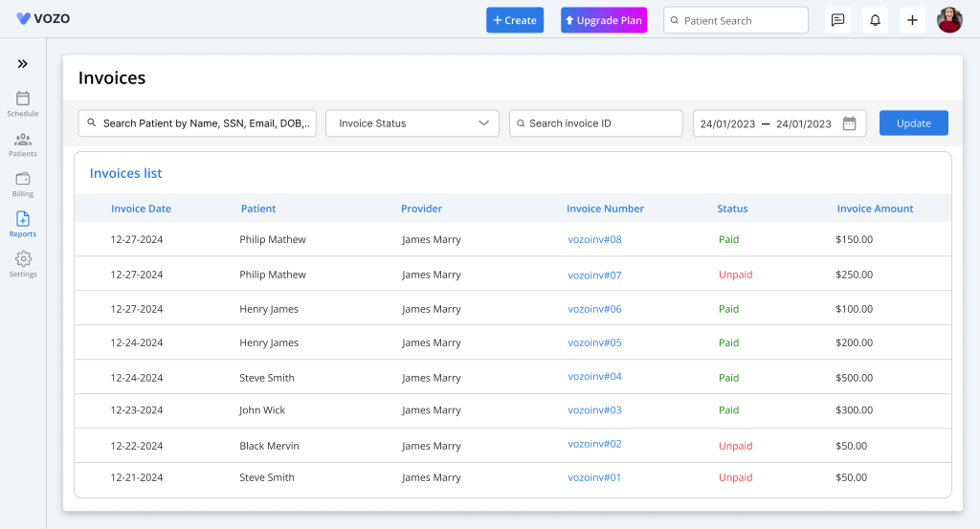
Task: Click the $150.00 invoice amount
Action: pyautogui.click(x=855, y=239)
